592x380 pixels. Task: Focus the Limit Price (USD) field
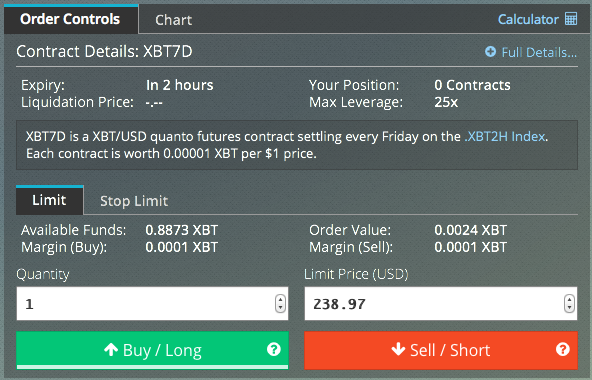[x=441, y=304]
